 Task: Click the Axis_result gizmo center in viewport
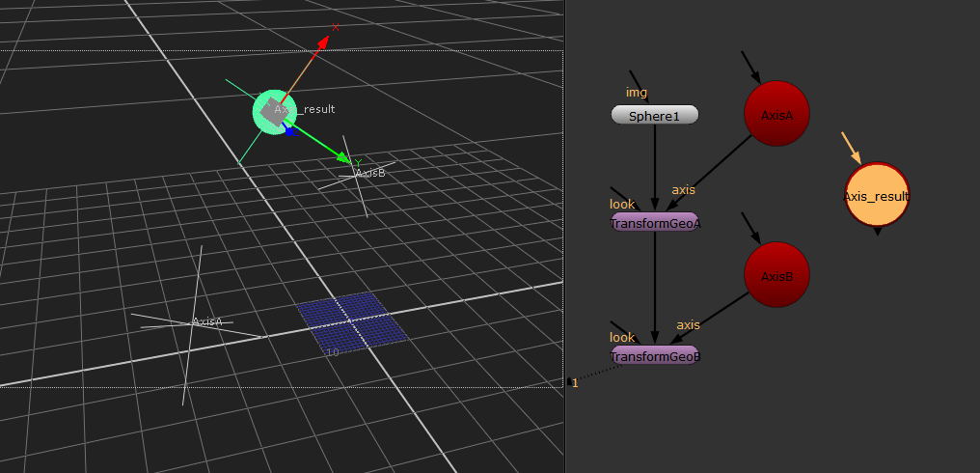(275, 111)
